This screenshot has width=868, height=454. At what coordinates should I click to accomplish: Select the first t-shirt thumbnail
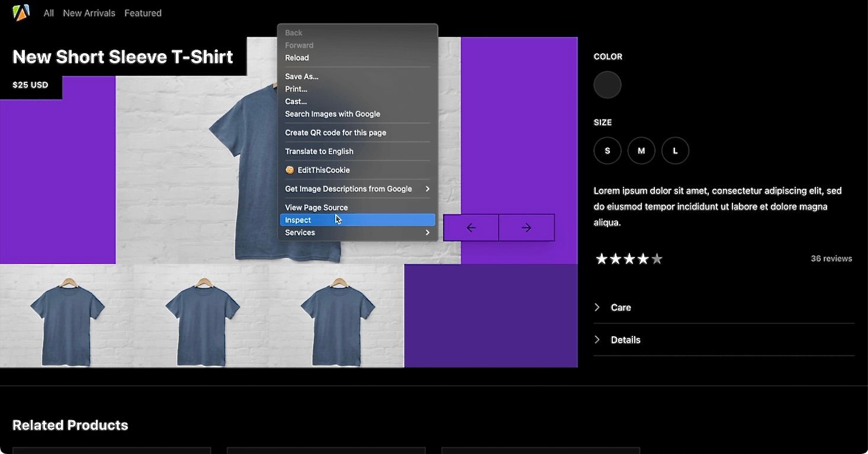coord(67,315)
